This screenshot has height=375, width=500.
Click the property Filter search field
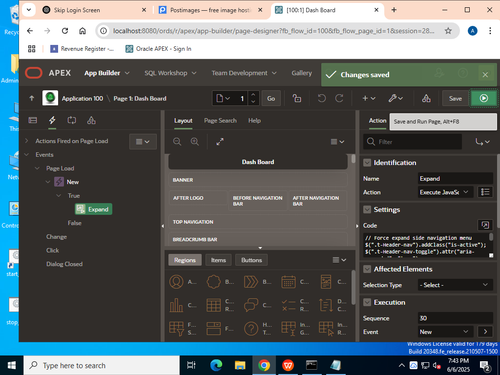[x=413, y=142]
